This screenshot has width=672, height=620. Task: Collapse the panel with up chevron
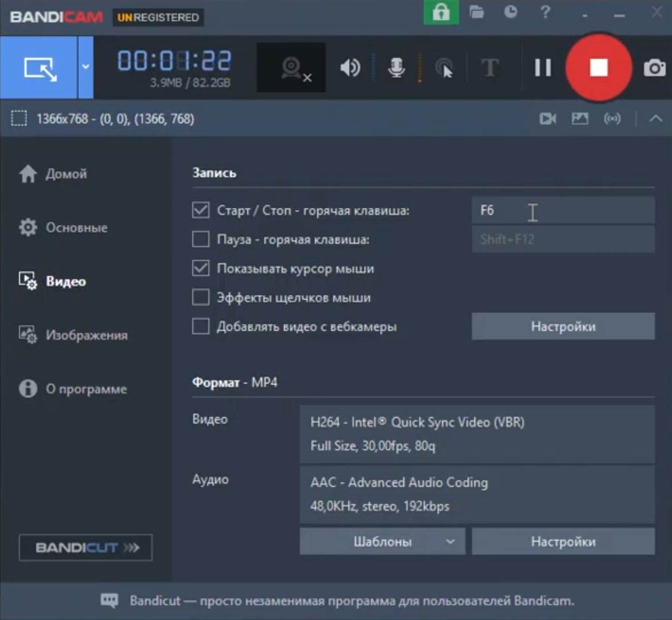click(x=656, y=118)
